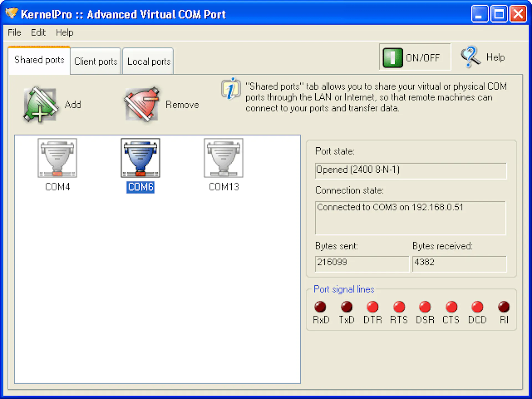The width and height of the screenshot is (532, 399).
Task: Click the Port signal lines heading
Action: 344,289
